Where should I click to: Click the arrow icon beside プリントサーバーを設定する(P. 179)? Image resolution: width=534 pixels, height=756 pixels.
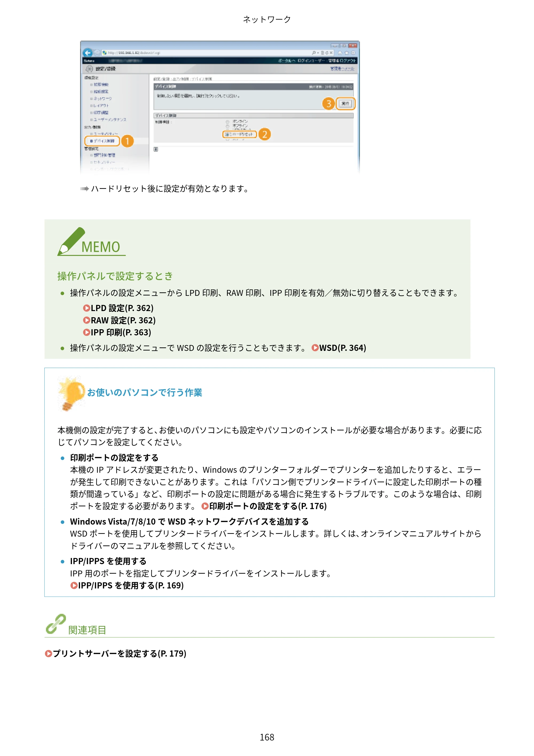tap(49, 654)
